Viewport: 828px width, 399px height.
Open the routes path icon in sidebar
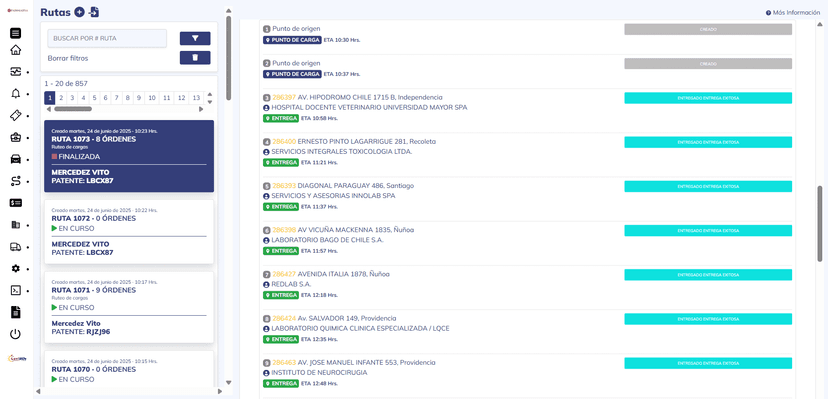click(16, 182)
